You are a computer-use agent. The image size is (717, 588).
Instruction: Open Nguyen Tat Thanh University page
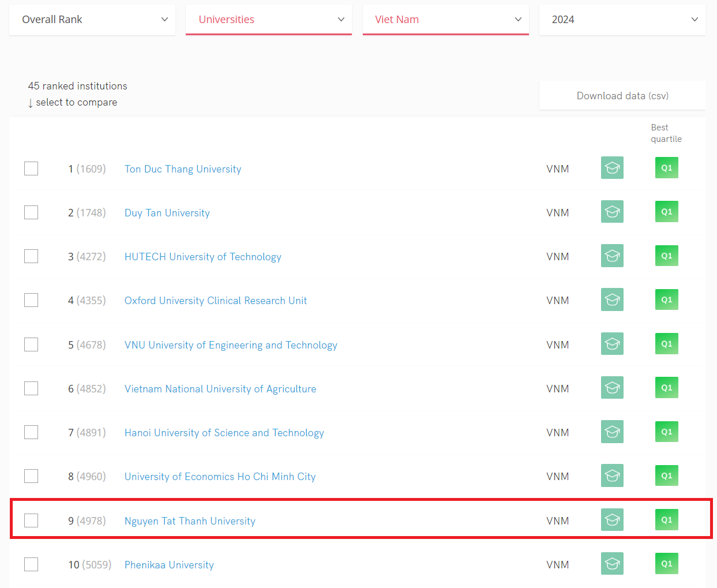(x=190, y=521)
